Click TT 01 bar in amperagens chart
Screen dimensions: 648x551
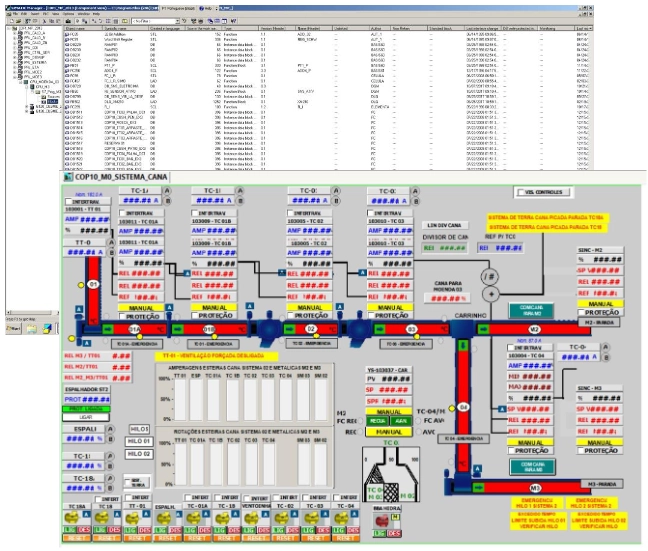[181, 399]
